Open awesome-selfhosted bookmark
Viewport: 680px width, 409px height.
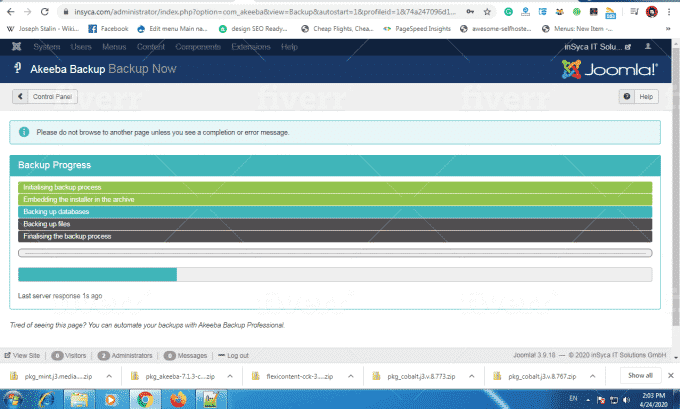(496, 29)
